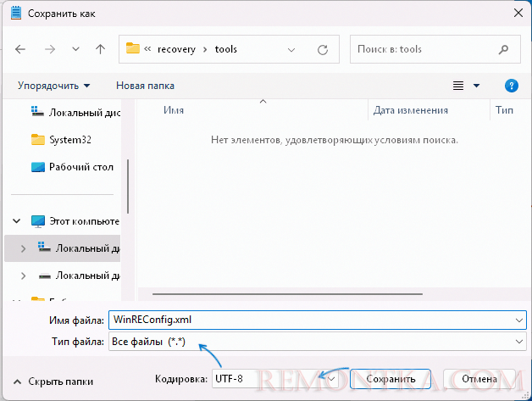
Task: Sort by Дата изменения column header
Action: point(411,110)
